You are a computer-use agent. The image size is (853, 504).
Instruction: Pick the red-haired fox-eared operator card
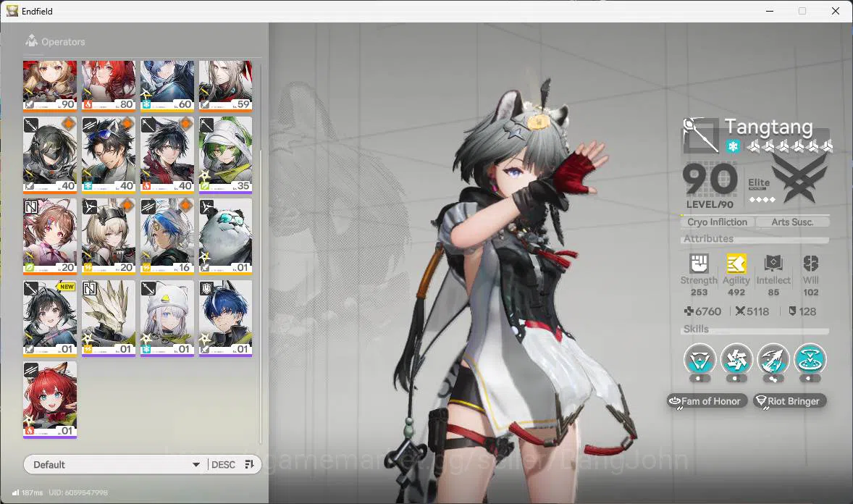[50, 400]
